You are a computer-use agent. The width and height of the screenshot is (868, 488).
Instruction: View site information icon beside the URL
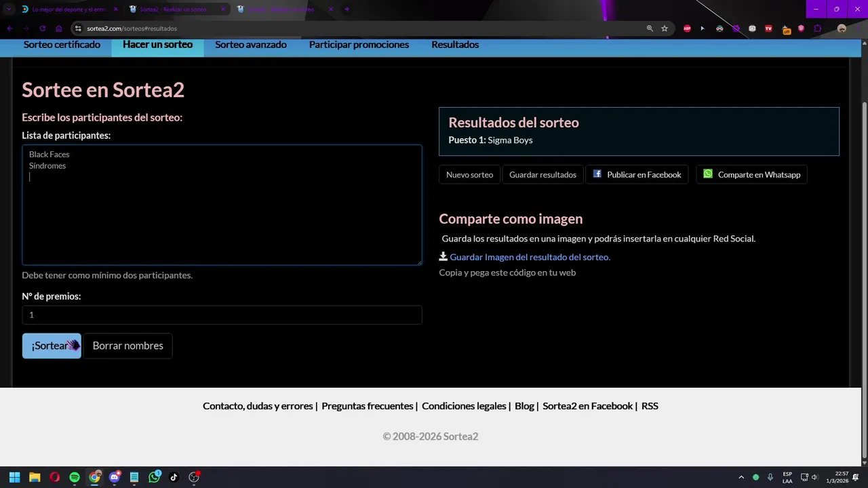pyautogui.click(x=78, y=28)
